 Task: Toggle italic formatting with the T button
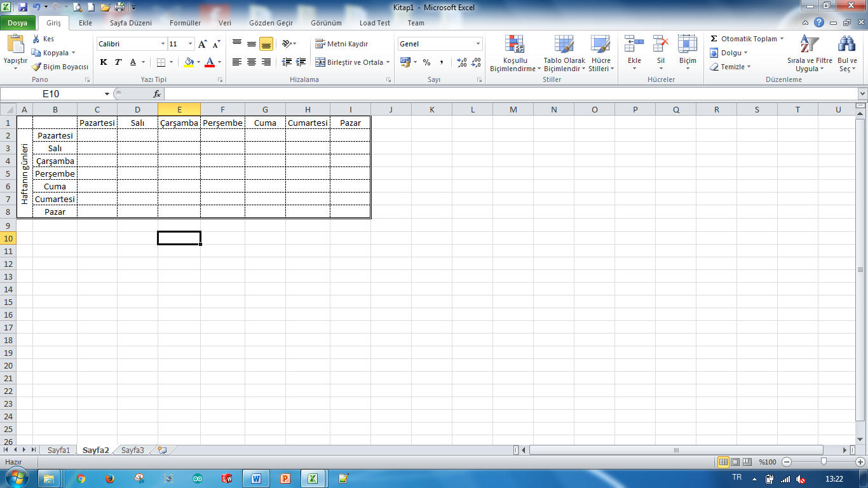(118, 62)
